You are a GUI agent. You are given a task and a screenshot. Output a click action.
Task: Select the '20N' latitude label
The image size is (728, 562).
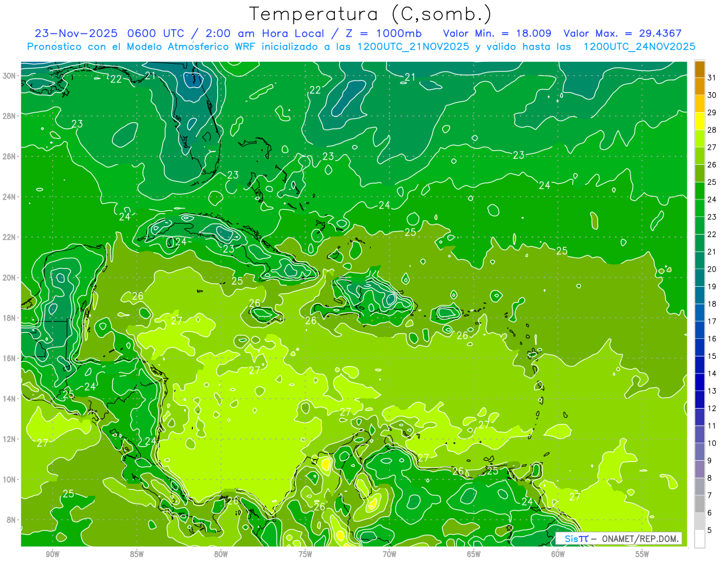point(10,277)
